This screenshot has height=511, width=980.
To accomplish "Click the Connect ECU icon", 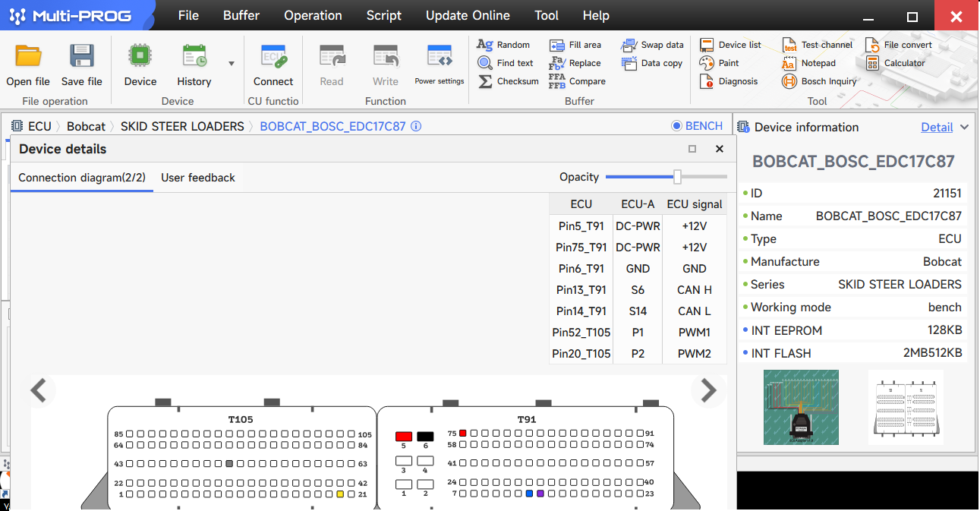I will pos(273,56).
